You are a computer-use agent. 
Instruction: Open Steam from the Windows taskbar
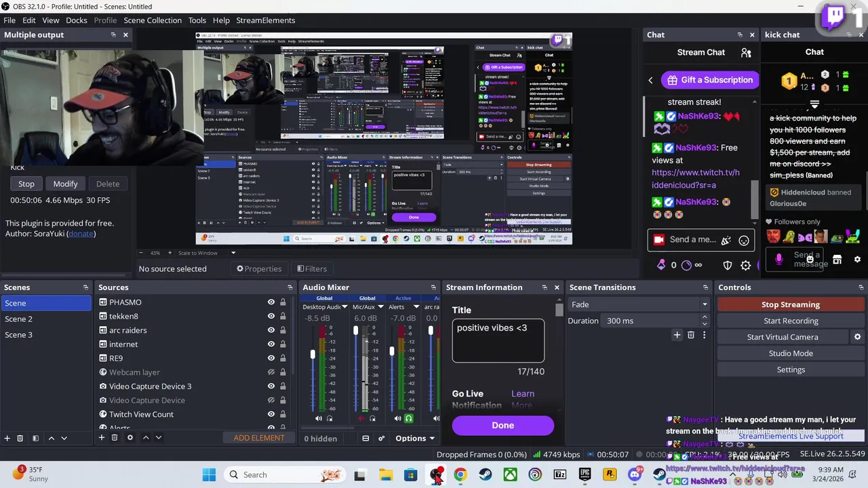(x=485, y=474)
